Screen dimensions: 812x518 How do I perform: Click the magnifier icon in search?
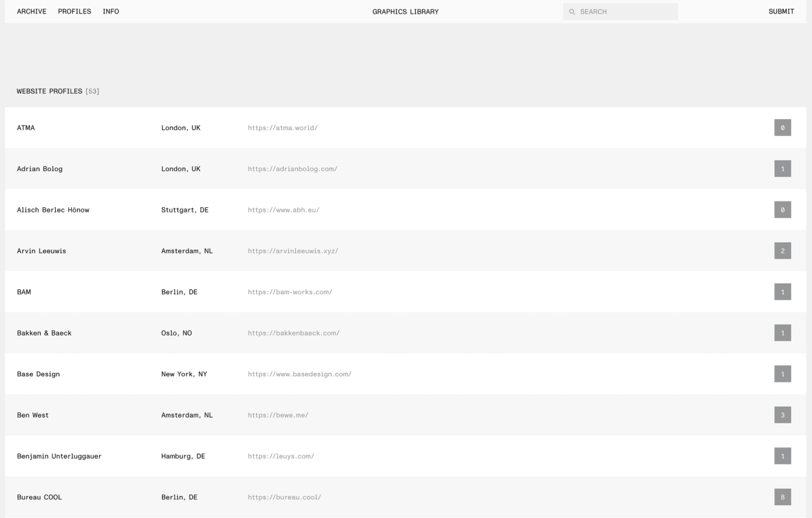(572, 12)
